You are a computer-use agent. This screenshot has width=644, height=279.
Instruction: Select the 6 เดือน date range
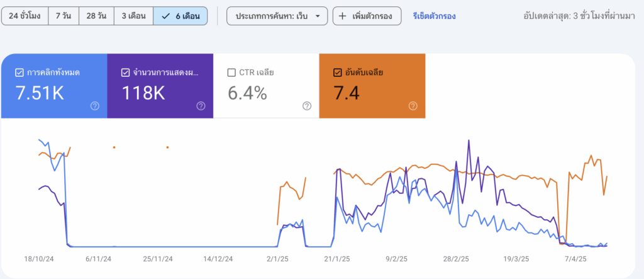180,16
